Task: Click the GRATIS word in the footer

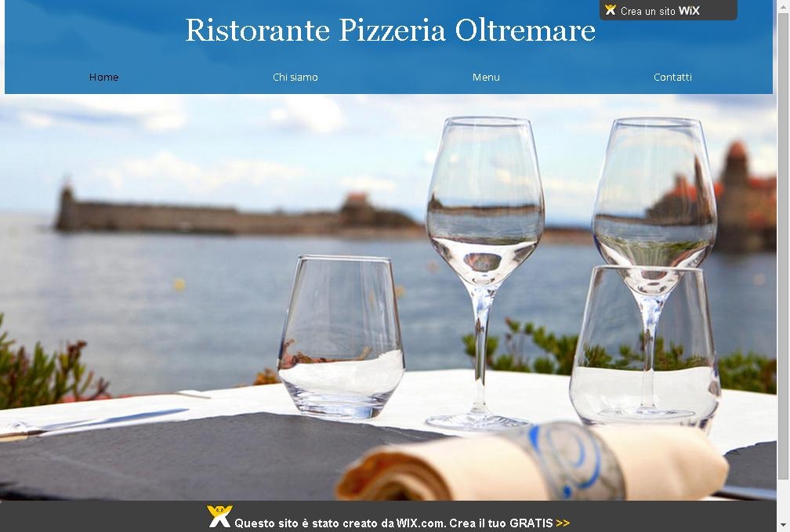Action: point(531,523)
